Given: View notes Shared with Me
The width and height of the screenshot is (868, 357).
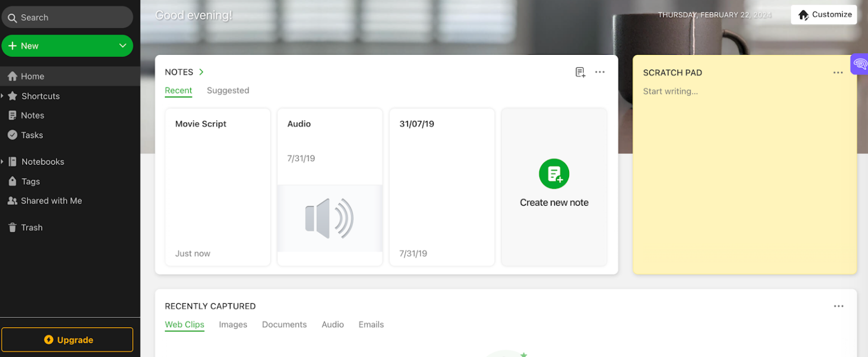Looking at the screenshot, I should (51, 201).
